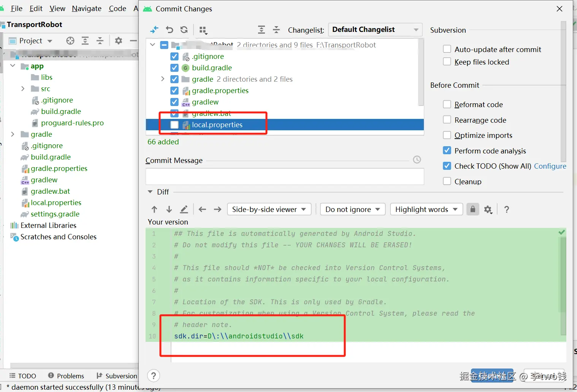Click the dialog help button at bottom left
This screenshot has height=392, width=577.
154,376
